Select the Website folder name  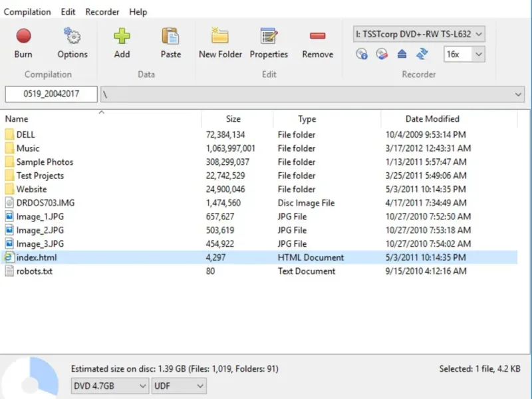(31, 189)
